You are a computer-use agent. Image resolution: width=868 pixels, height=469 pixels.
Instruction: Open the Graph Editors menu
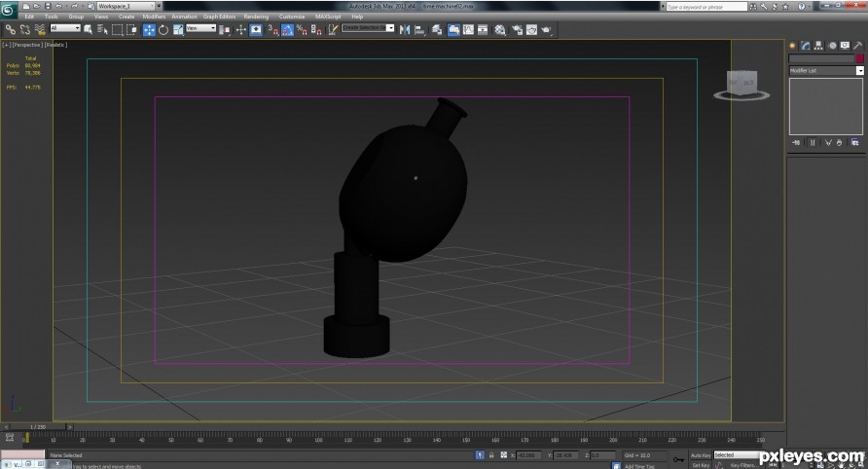[x=219, y=17]
